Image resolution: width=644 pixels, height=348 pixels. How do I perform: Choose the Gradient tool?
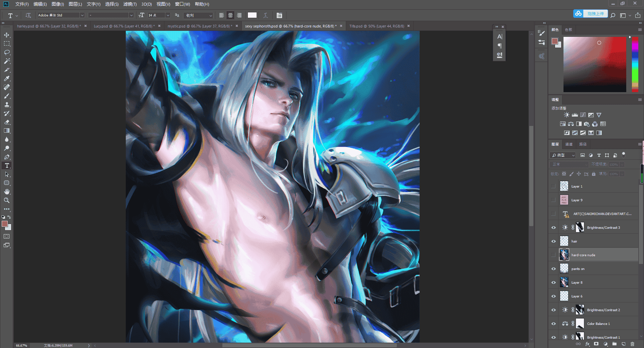tap(7, 131)
